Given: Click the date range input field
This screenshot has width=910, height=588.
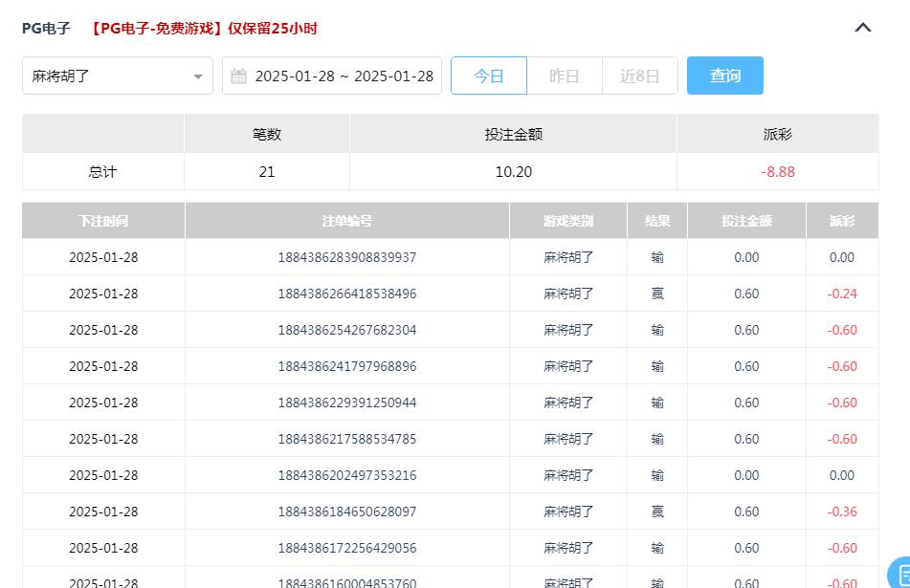Looking at the screenshot, I should pos(340,76).
